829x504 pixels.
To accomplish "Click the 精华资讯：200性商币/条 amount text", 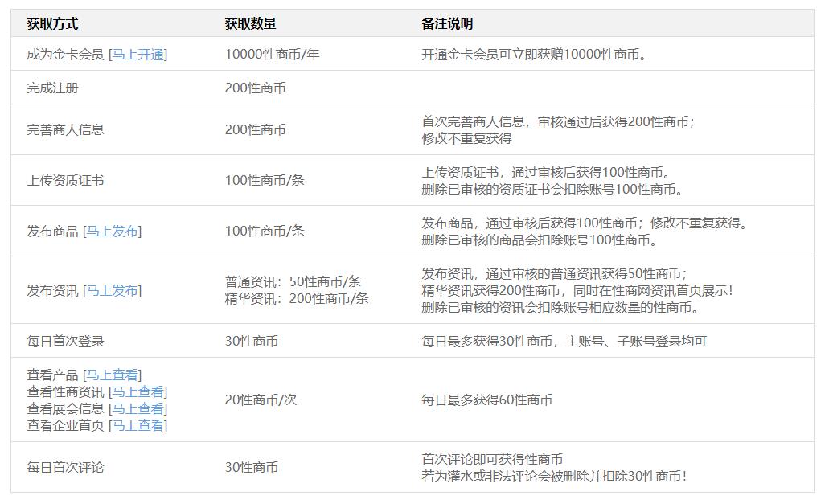I will [297, 299].
